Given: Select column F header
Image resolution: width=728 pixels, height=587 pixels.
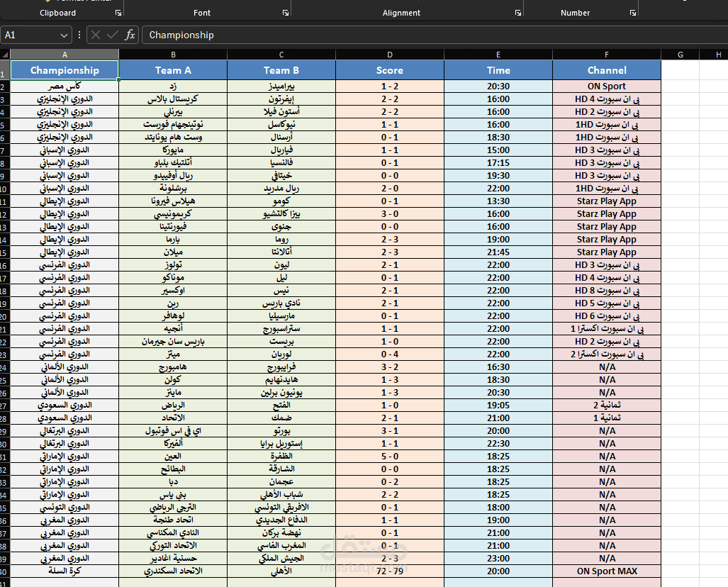Looking at the screenshot, I should [607, 55].
